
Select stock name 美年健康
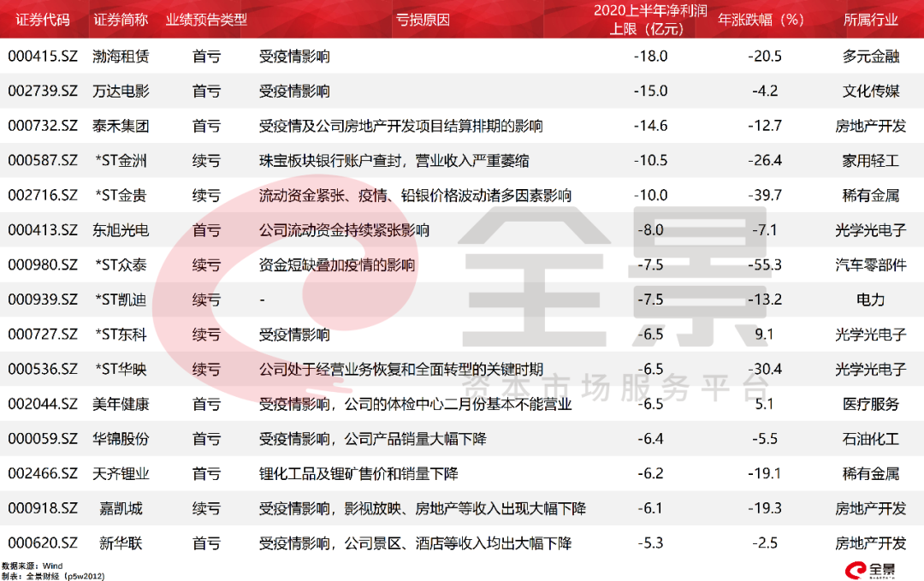(121, 404)
